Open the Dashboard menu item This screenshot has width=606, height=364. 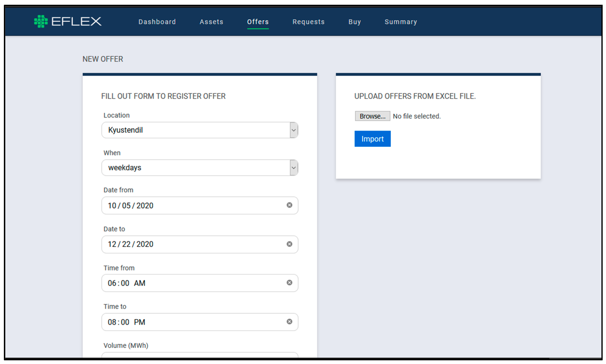pos(157,22)
